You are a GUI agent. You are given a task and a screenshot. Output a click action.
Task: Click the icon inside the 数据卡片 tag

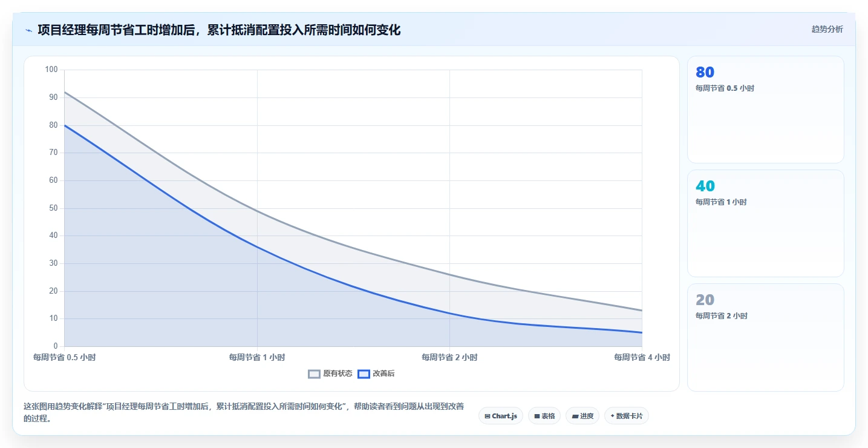pyautogui.click(x=613, y=417)
